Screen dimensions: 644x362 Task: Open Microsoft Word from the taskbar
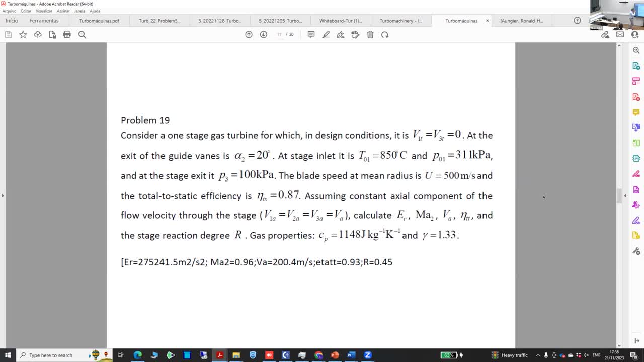[351, 355]
